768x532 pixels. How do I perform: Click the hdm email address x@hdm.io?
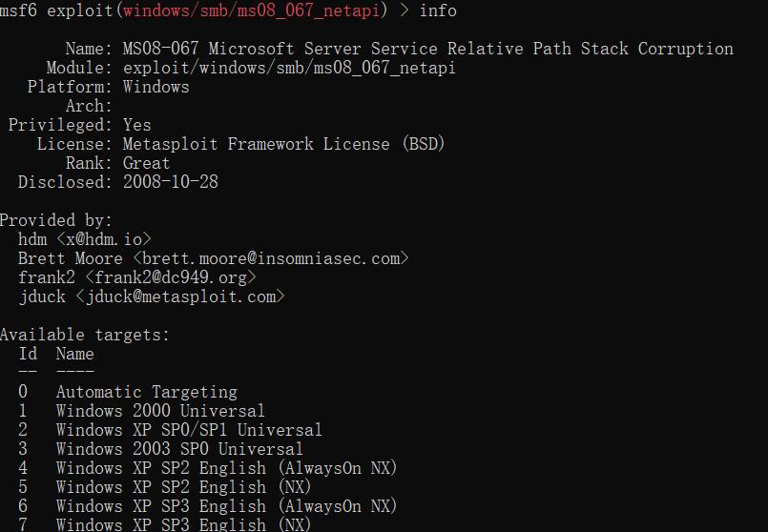click(104, 239)
